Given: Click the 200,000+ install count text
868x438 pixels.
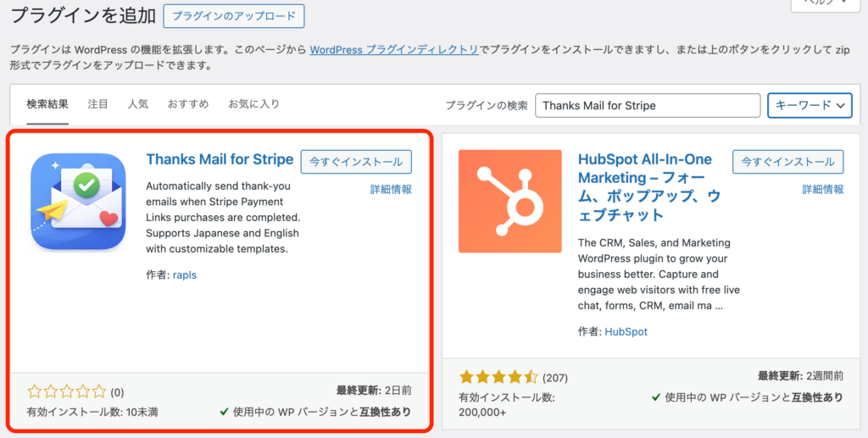Looking at the screenshot, I should pos(482,413).
